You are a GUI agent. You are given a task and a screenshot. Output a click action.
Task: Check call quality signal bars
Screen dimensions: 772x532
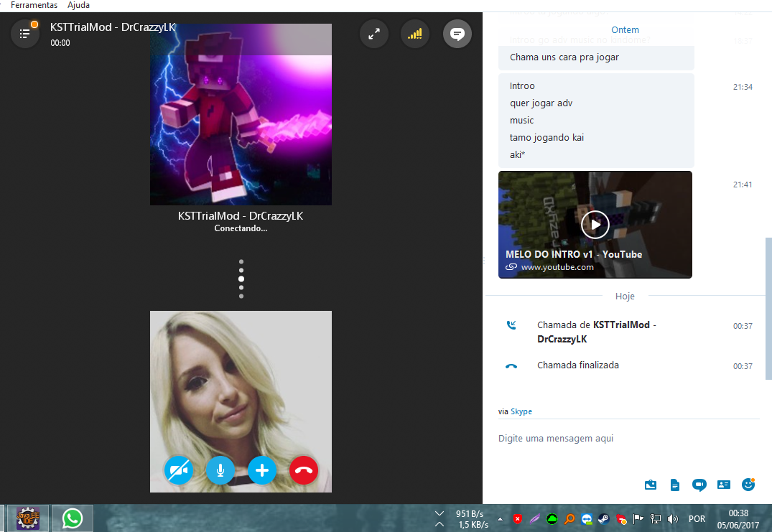(415, 34)
